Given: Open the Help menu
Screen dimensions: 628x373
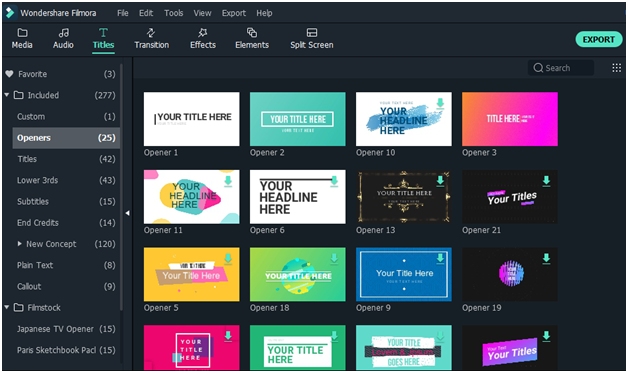Looking at the screenshot, I should coord(264,13).
